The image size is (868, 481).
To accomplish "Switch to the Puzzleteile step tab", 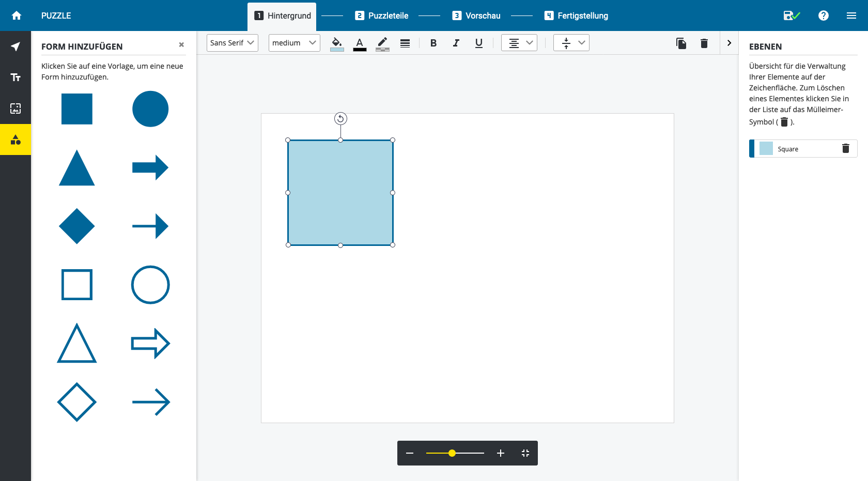I will pos(382,15).
